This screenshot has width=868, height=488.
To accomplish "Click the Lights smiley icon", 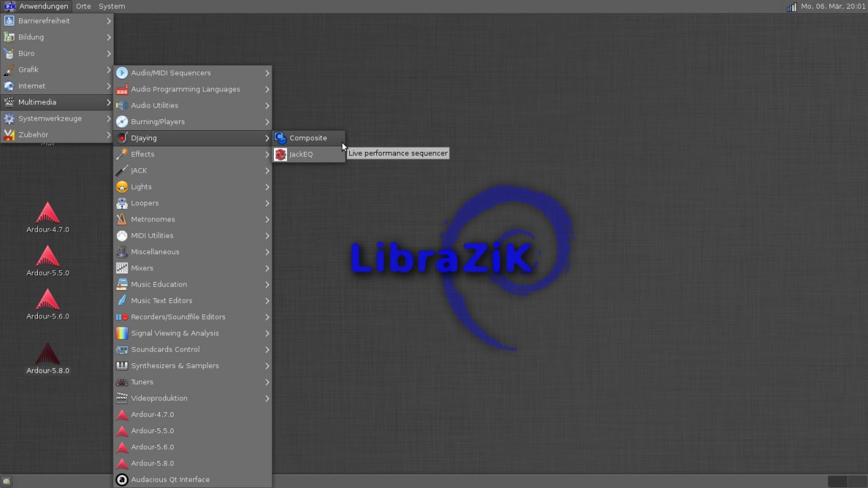I will [122, 186].
